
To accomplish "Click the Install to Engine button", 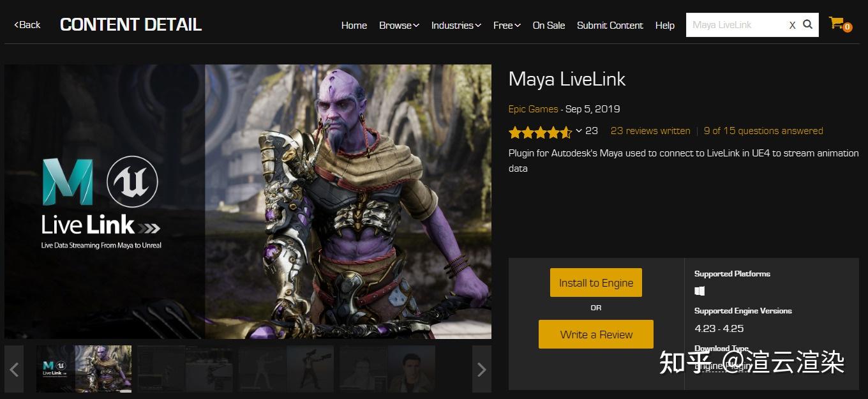I will coord(596,283).
